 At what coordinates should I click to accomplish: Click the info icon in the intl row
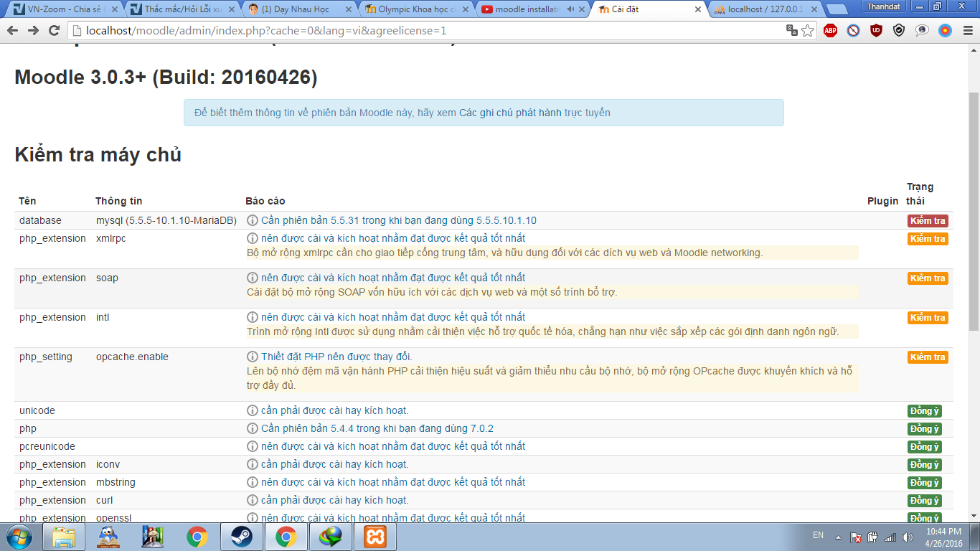click(253, 317)
